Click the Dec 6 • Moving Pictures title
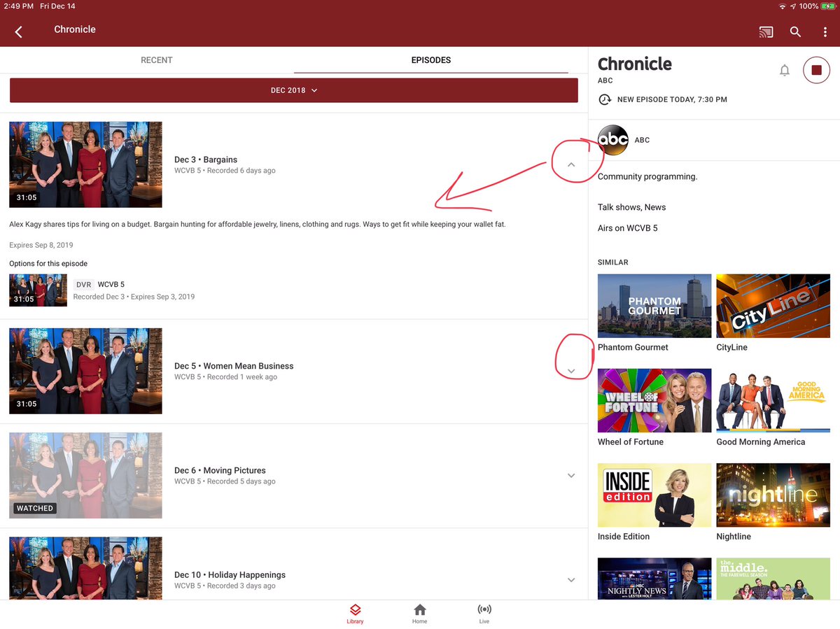Screen dimensions: 840x629 [x=220, y=470]
